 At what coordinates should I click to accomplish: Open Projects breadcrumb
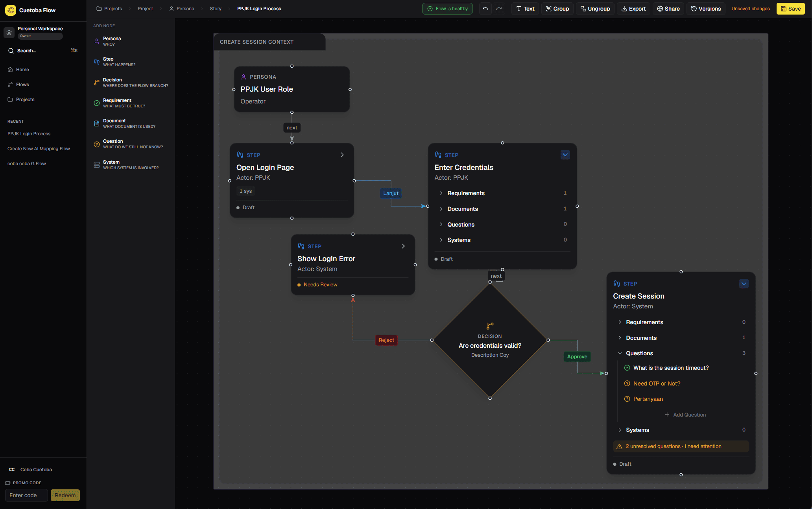coord(109,9)
